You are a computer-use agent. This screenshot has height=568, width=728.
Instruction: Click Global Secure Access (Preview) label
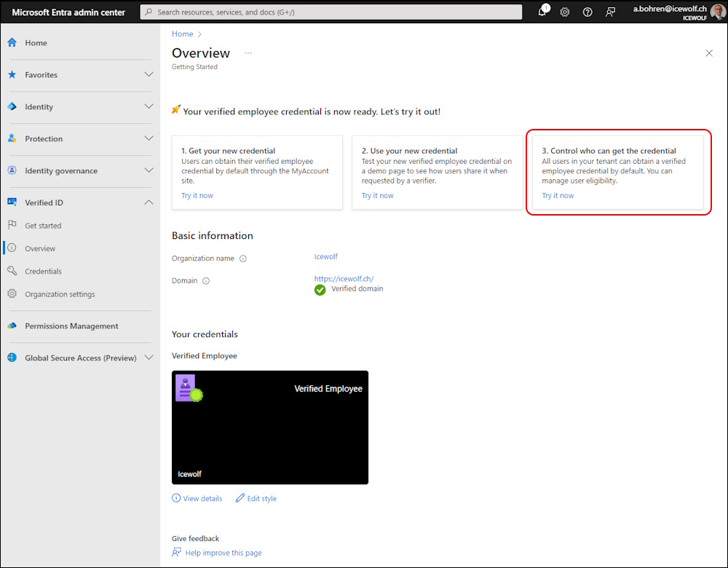pyautogui.click(x=81, y=358)
